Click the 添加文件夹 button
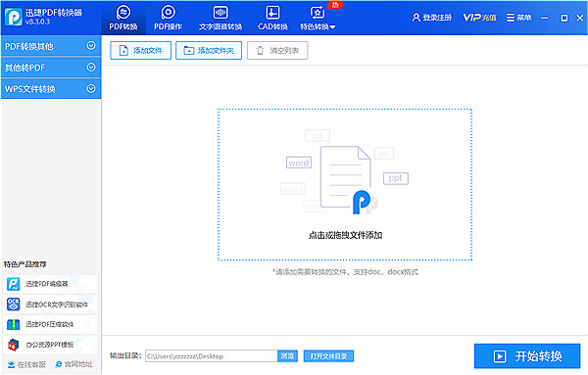588x375 pixels. click(209, 51)
